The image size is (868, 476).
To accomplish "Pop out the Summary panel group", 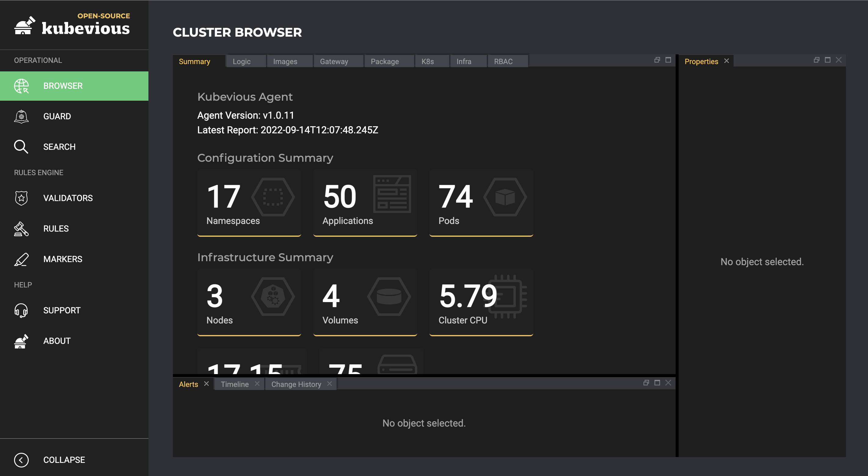I will (657, 60).
